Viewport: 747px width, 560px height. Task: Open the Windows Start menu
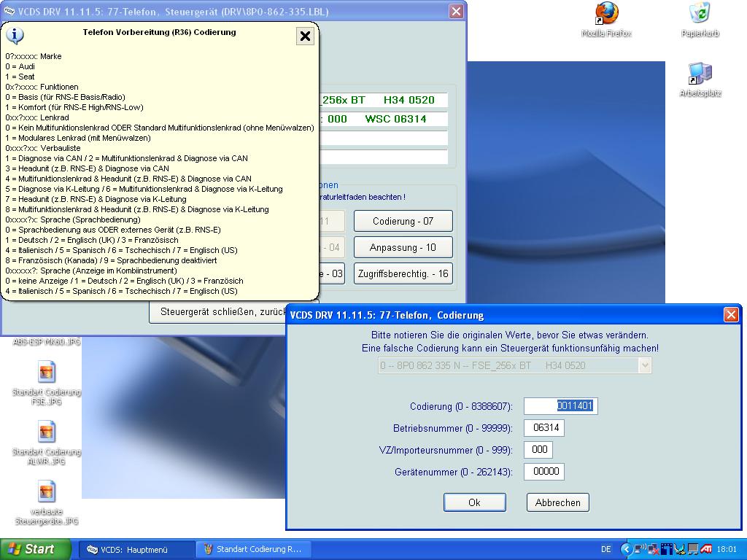coord(36,549)
